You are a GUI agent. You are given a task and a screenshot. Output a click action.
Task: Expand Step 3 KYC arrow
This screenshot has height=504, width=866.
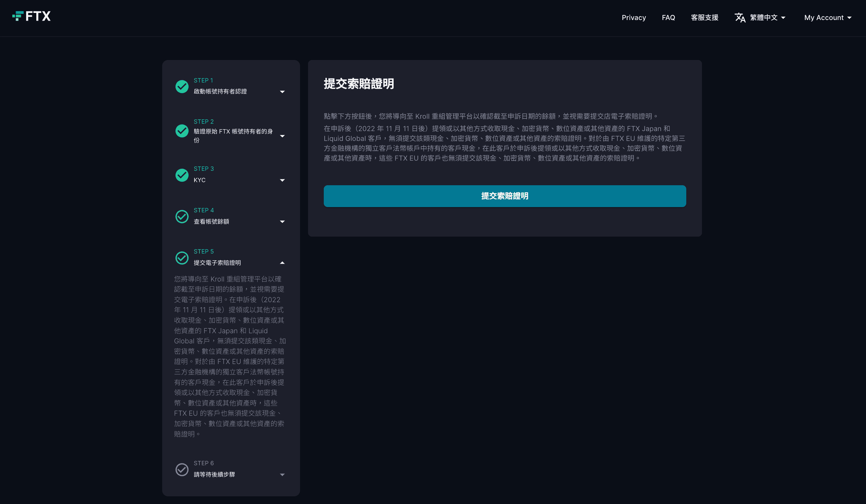pos(282,180)
